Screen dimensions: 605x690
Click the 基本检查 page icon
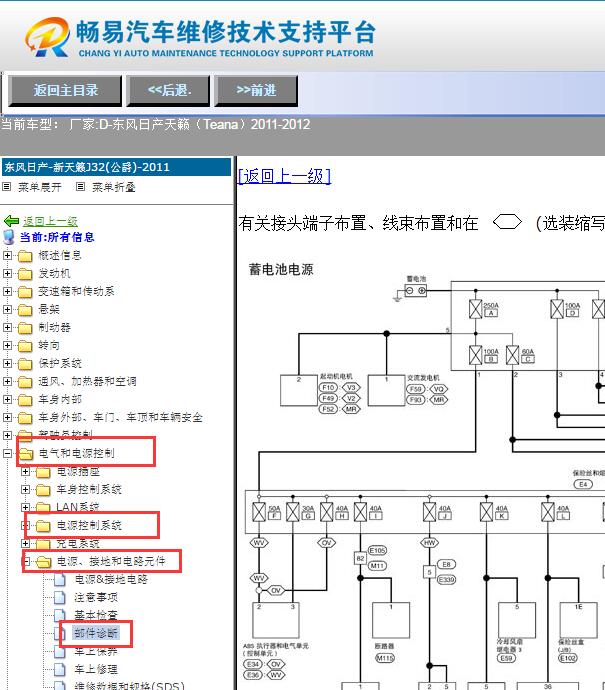point(60,615)
